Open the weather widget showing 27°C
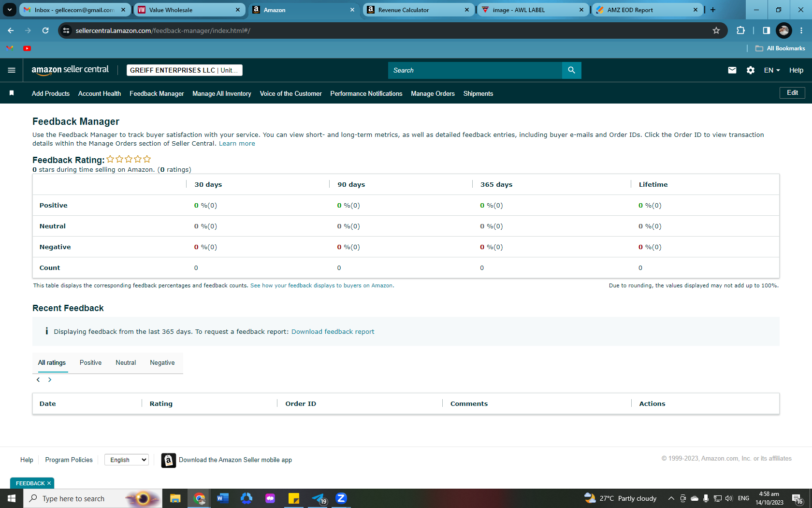The height and width of the screenshot is (508, 812). point(621,498)
